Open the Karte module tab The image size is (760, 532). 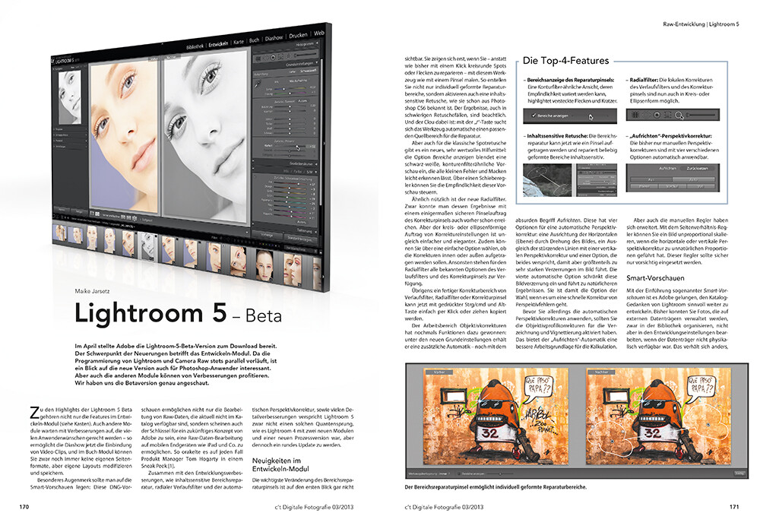pos(239,42)
